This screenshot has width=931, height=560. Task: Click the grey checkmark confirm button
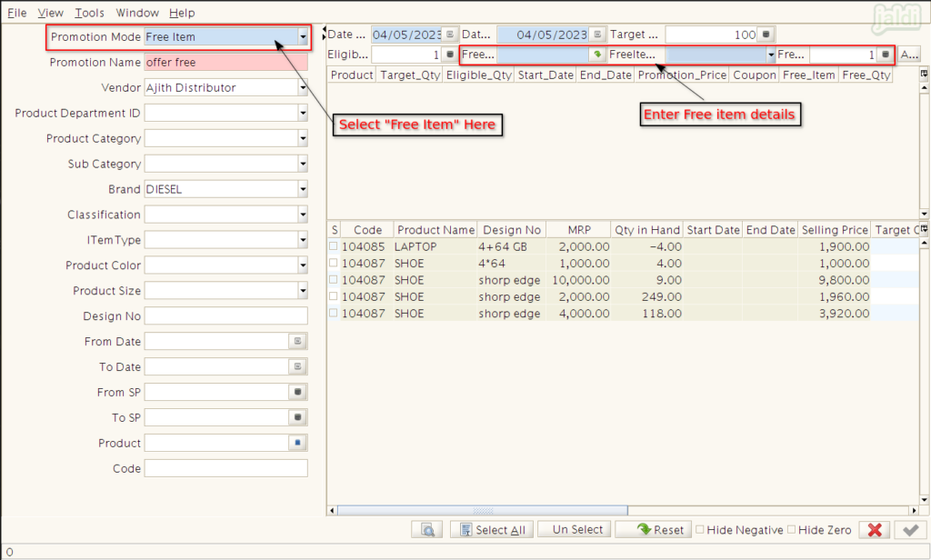[x=910, y=530]
